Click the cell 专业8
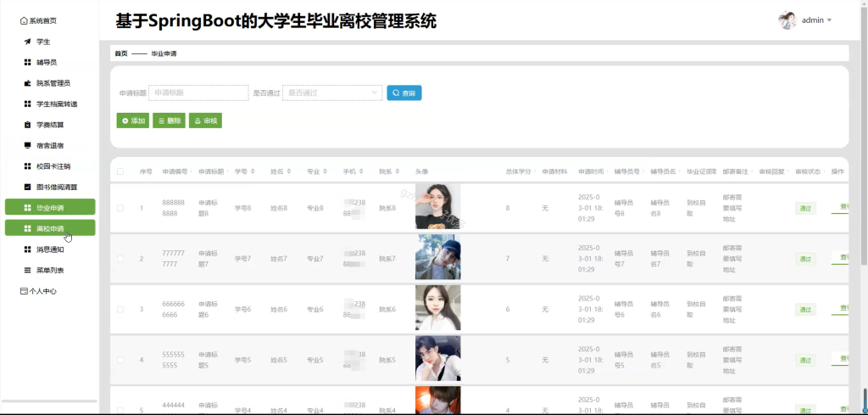This screenshot has width=868, height=415. tap(315, 208)
